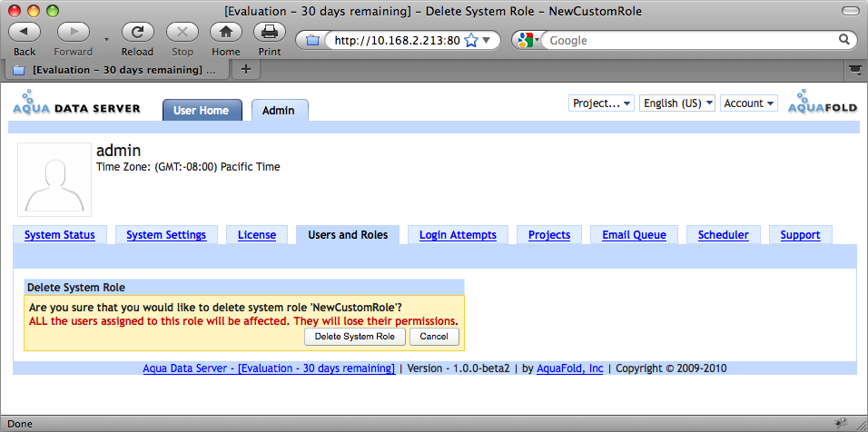Open the English (US) language dropdown
The width and height of the screenshot is (868, 432).
[x=677, y=103]
